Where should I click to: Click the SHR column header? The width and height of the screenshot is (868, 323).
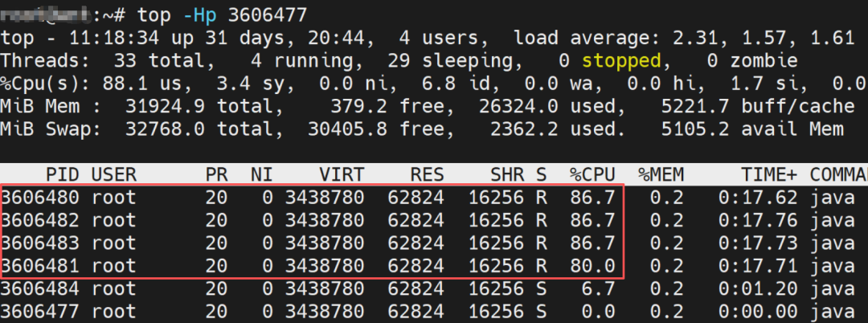(507, 175)
